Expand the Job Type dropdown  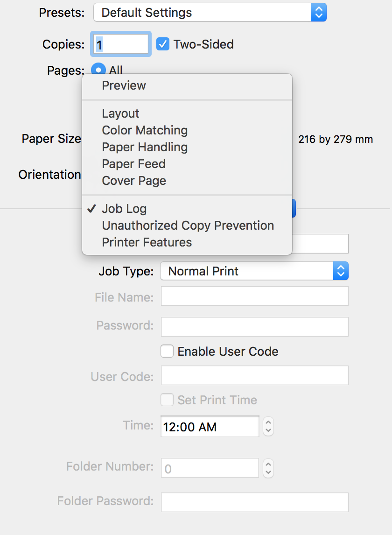254,271
